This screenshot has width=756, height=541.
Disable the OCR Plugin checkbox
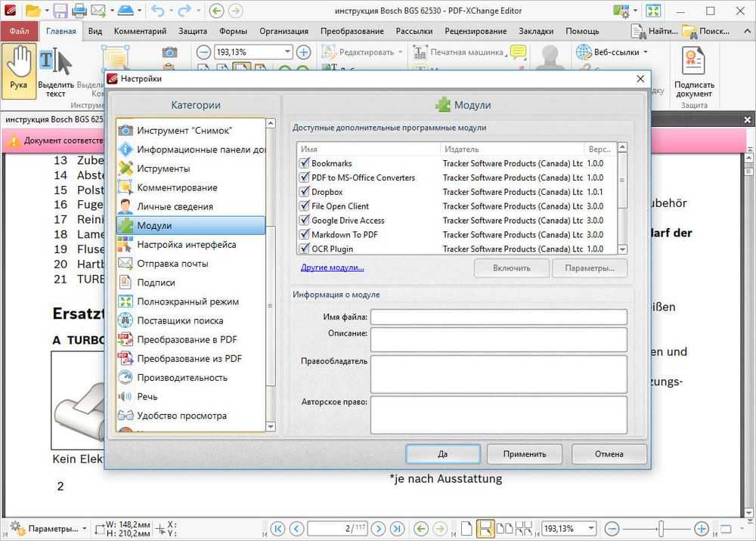coord(305,249)
